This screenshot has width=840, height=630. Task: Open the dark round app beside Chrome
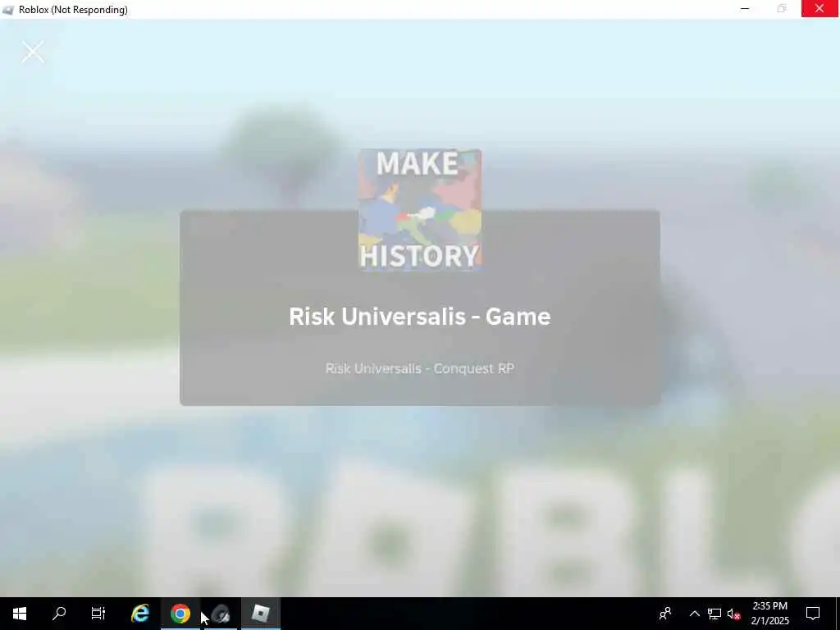tap(220, 614)
